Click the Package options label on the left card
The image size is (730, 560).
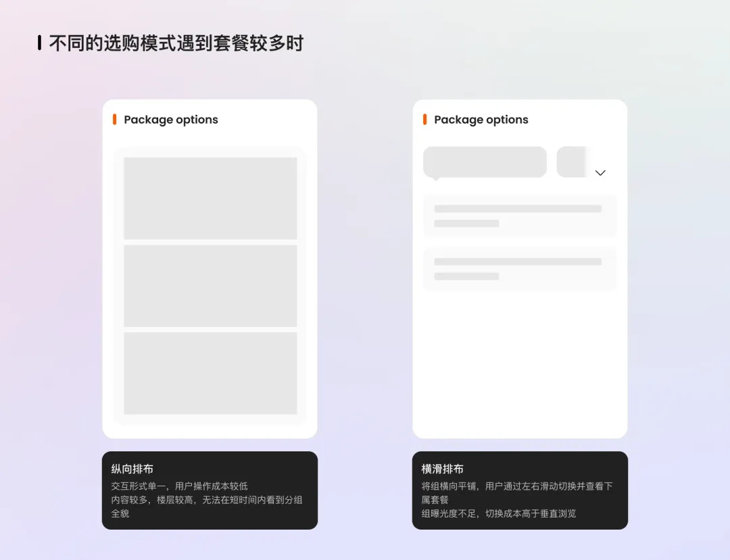click(169, 120)
